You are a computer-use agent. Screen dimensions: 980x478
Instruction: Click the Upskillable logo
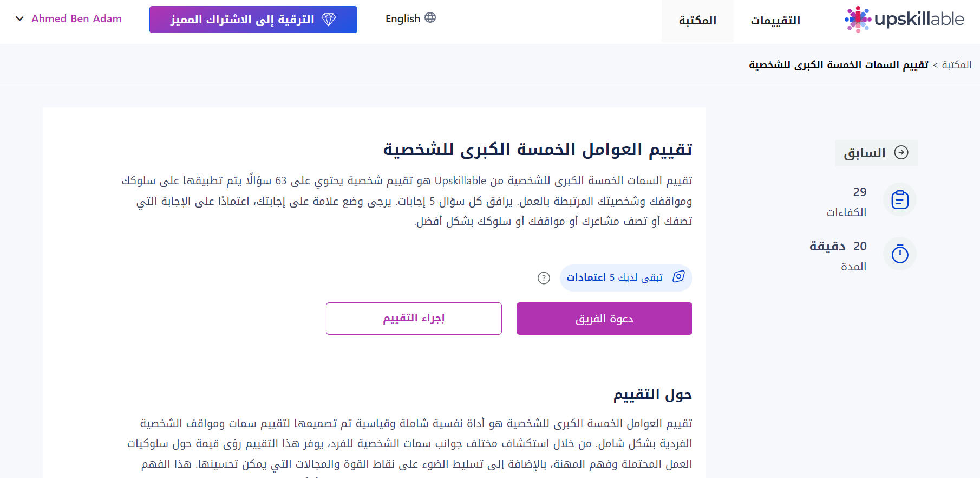point(904,20)
